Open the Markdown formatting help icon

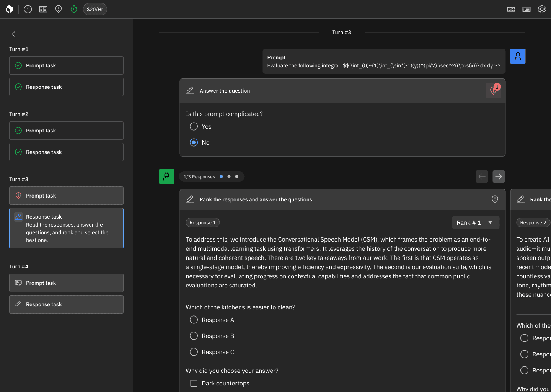(x=511, y=9)
